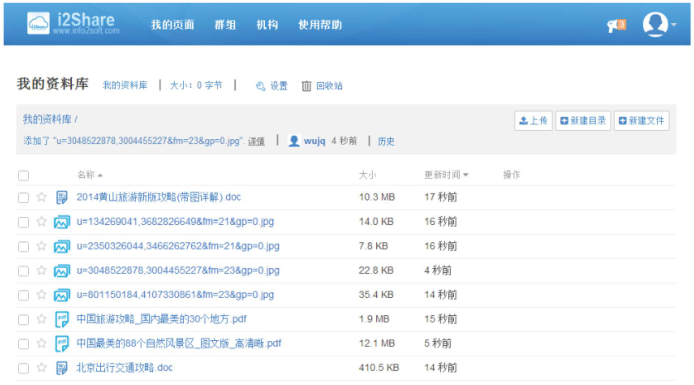Open user wujq profile link
The height and width of the screenshot is (385, 694).
315,141
